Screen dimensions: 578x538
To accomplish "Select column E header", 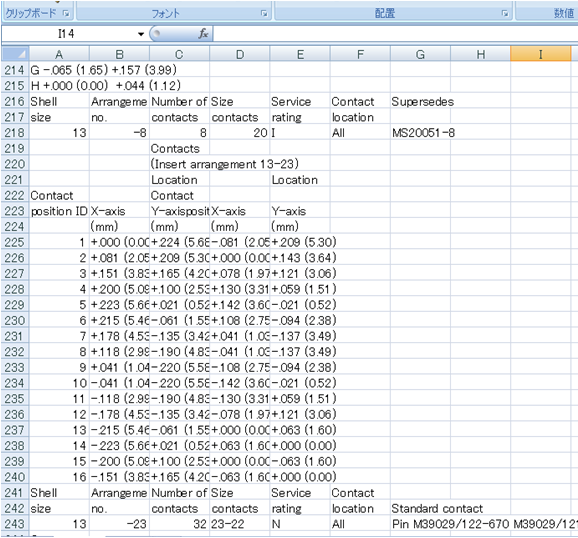I will coord(300,54).
